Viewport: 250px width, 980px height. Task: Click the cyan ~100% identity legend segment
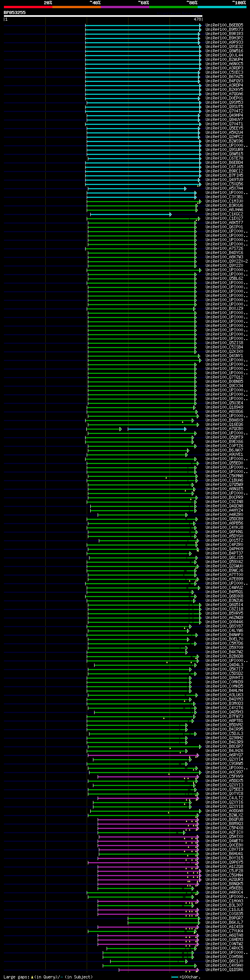221,7
